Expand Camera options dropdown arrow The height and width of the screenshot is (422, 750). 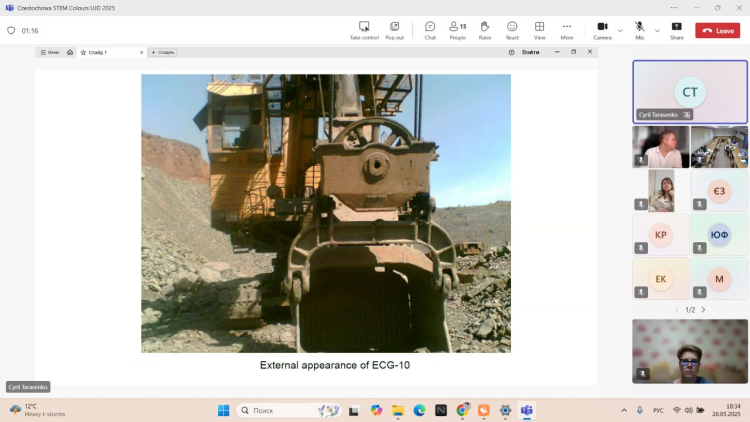point(620,30)
